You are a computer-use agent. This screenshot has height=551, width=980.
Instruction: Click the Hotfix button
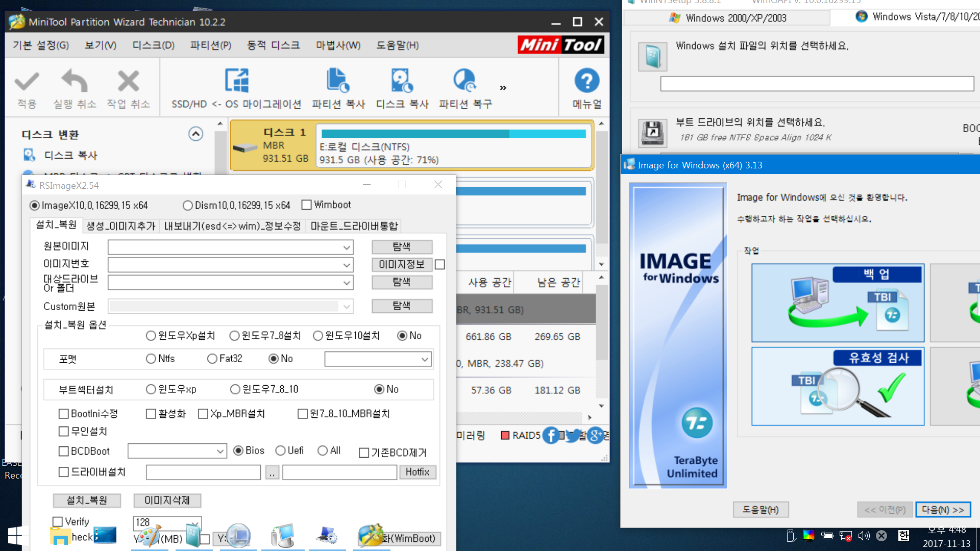[418, 472]
